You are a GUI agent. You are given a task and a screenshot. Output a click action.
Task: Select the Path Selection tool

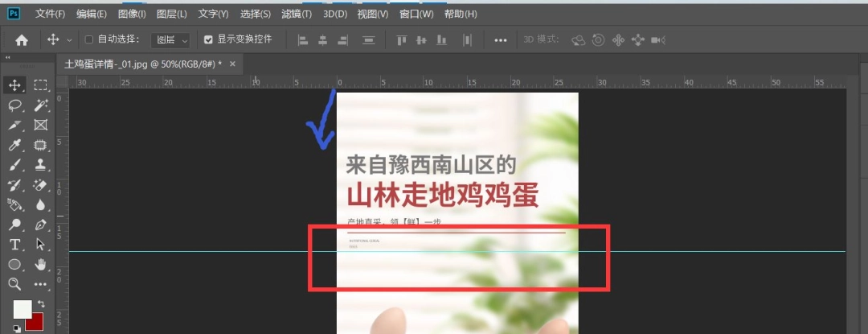pos(40,245)
